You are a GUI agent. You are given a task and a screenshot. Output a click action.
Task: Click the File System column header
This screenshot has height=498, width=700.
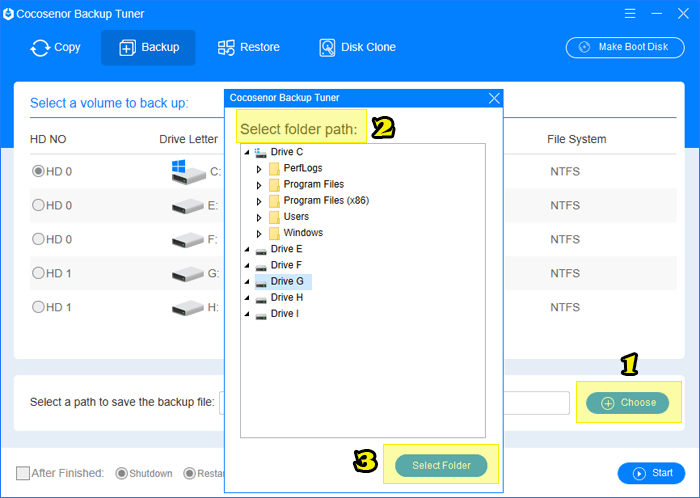point(576,139)
